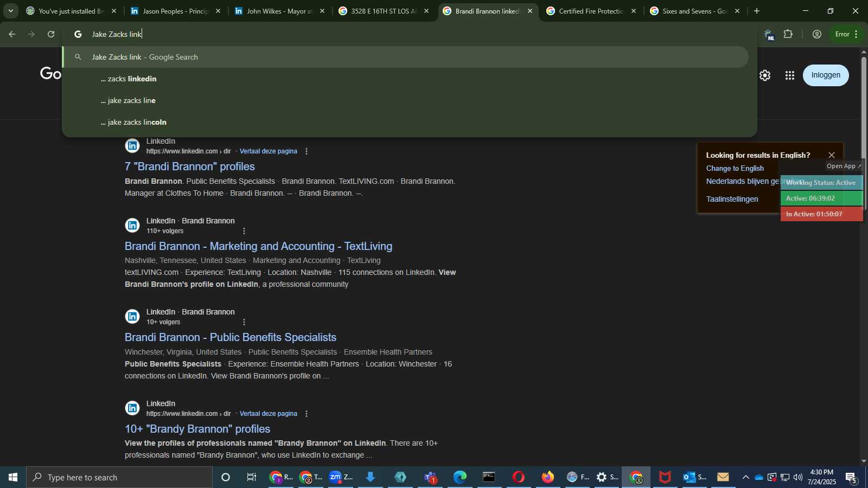
Task: Click the 'Inloggen' sign-in button
Action: (x=826, y=75)
